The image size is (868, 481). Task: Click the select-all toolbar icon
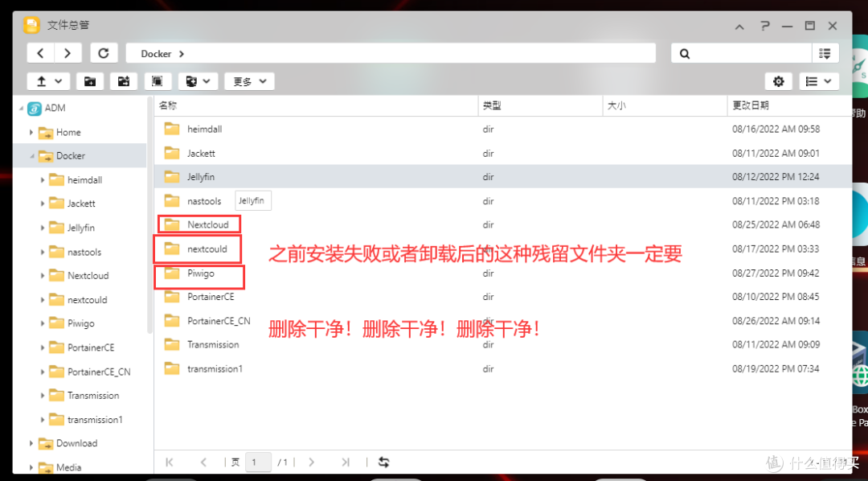158,81
